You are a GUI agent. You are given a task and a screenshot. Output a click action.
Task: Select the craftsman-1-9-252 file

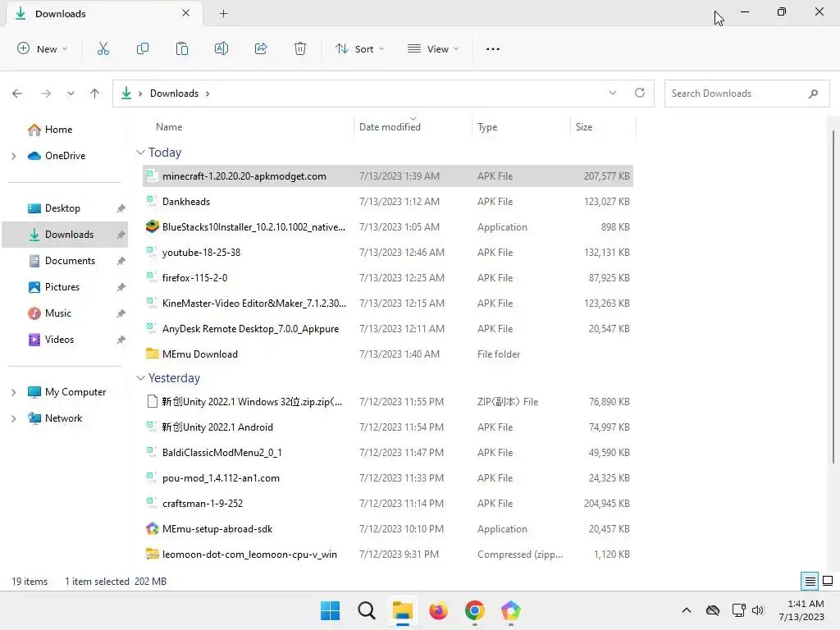[388, 504]
